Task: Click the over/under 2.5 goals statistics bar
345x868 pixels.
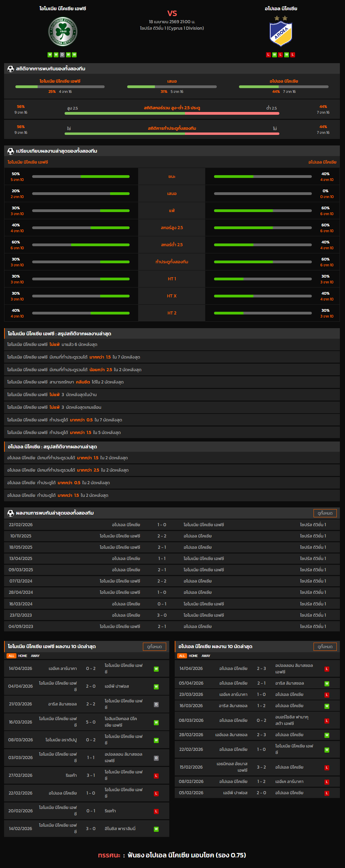Action: coord(172,113)
